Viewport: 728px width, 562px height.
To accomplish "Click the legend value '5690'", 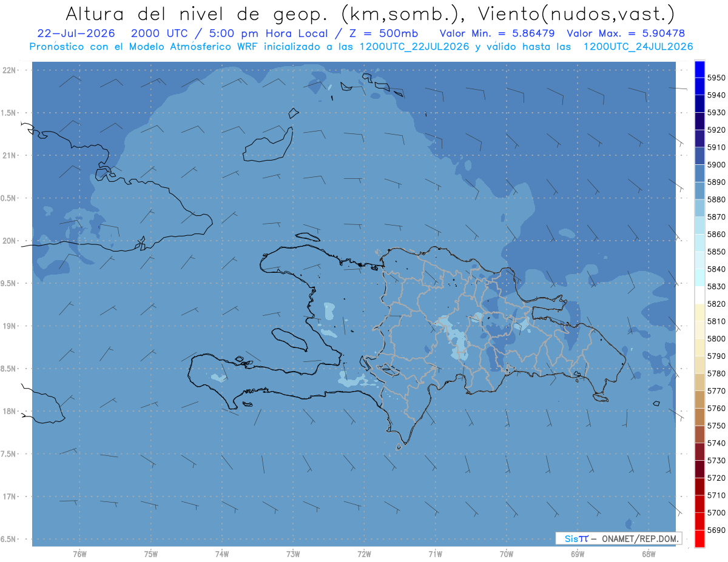I will click(x=716, y=530).
